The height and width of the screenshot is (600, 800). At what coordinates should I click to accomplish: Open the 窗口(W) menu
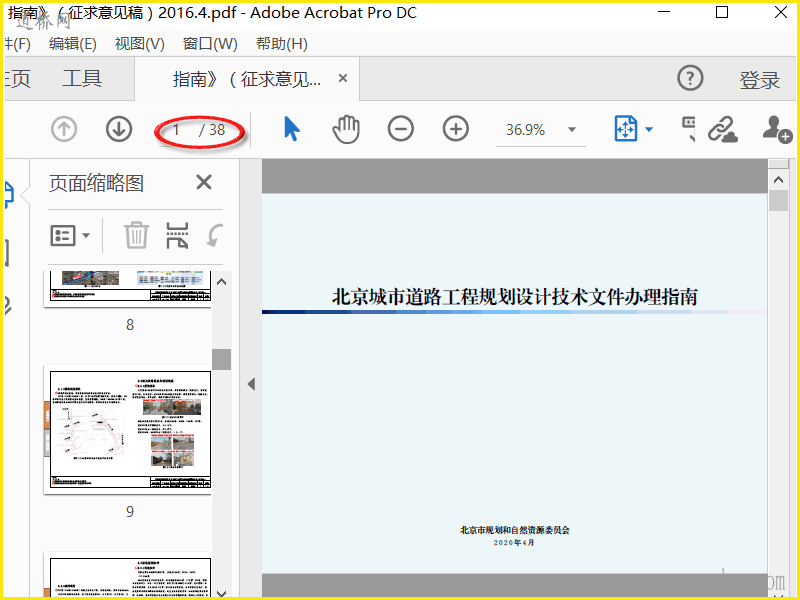tap(210, 44)
